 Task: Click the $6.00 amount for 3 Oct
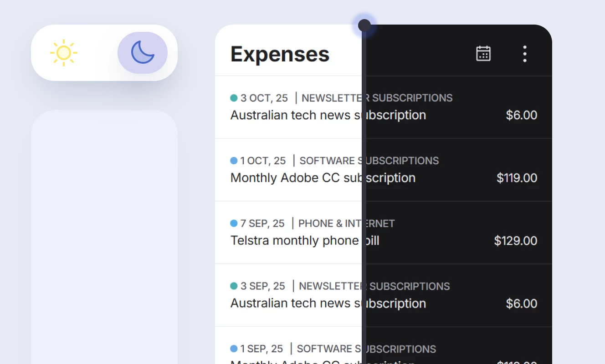pyautogui.click(x=521, y=115)
